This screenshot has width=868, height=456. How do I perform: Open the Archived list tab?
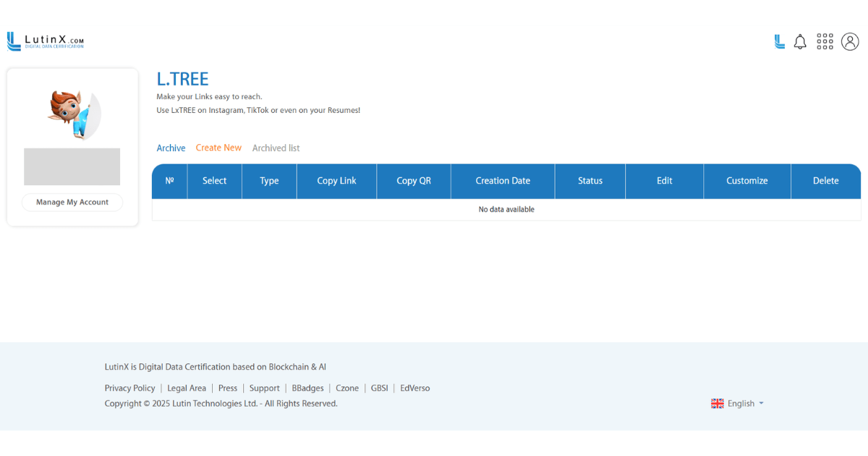click(276, 148)
